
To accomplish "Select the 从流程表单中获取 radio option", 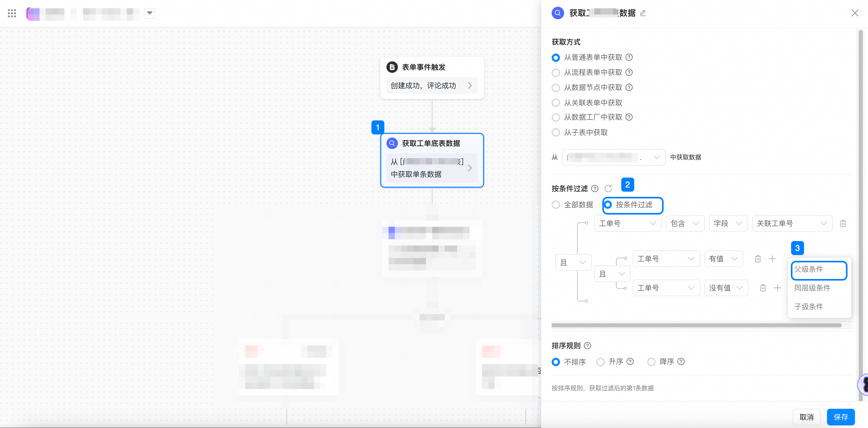I will [556, 73].
